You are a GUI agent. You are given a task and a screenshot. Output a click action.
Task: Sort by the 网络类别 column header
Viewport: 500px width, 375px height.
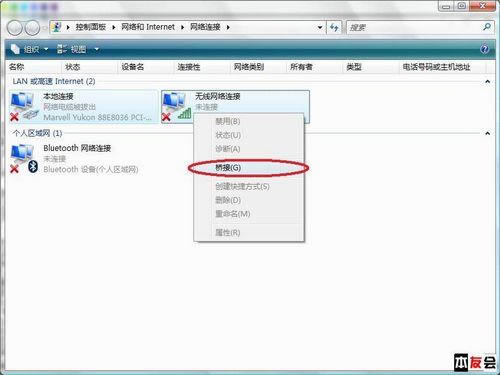pos(259,67)
